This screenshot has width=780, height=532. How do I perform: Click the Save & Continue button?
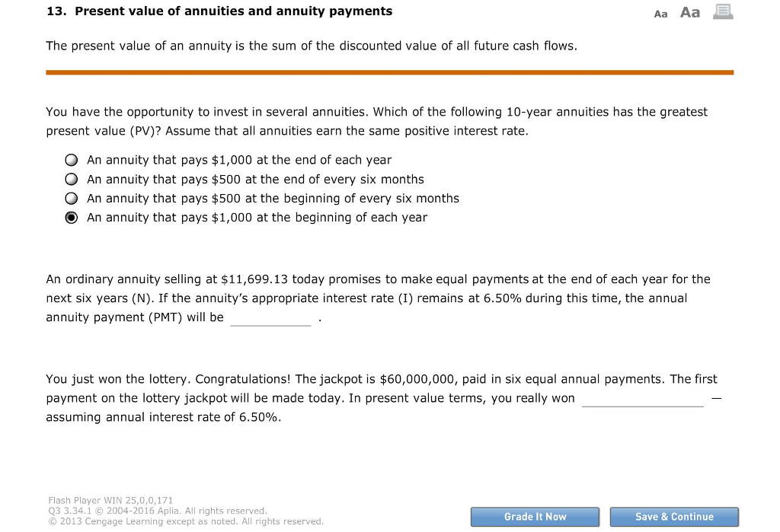tap(674, 516)
